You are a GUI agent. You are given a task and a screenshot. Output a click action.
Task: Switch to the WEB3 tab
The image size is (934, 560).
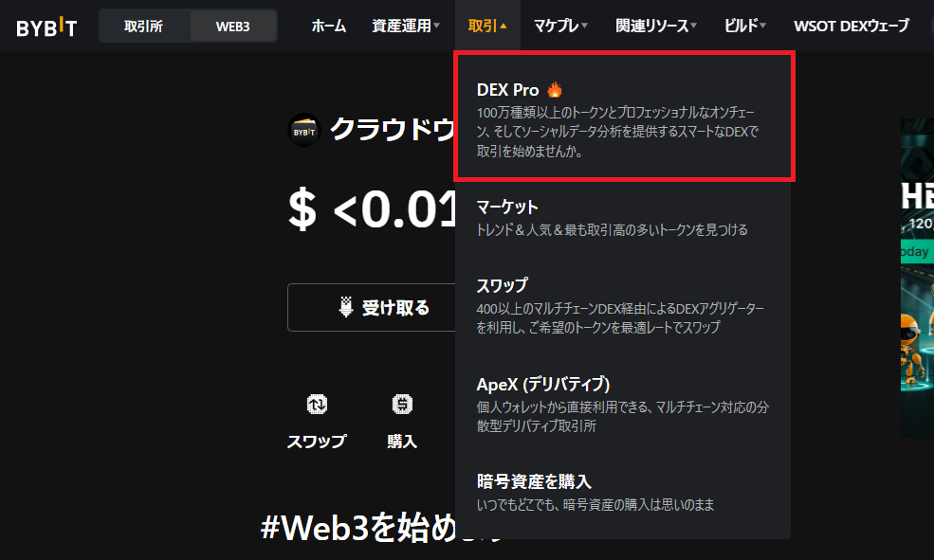click(x=233, y=27)
